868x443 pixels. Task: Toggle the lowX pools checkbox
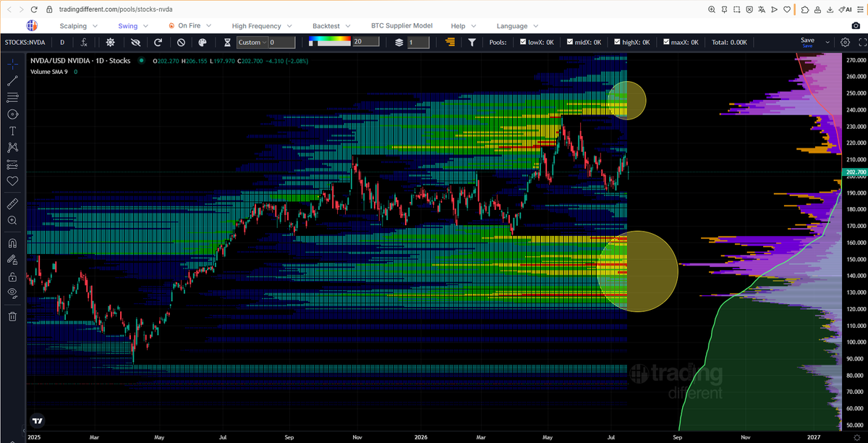[523, 42]
